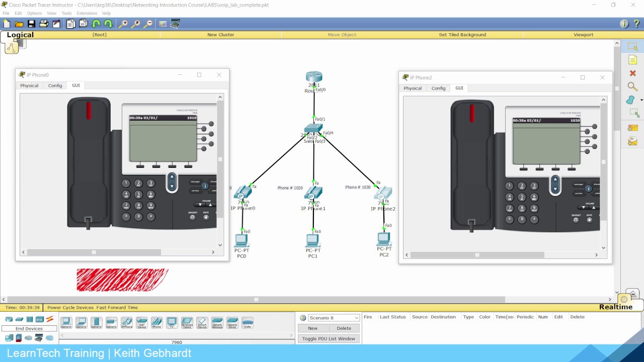The height and width of the screenshot is (362, 644).
Task: Choose the Select tool in right toolbar
Action: pos(632,47)
